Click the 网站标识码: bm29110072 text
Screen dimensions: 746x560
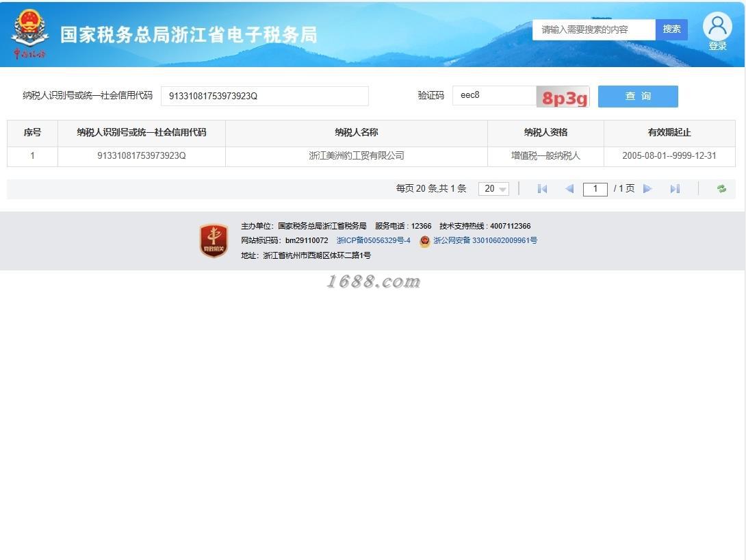[x=285, y=240]
